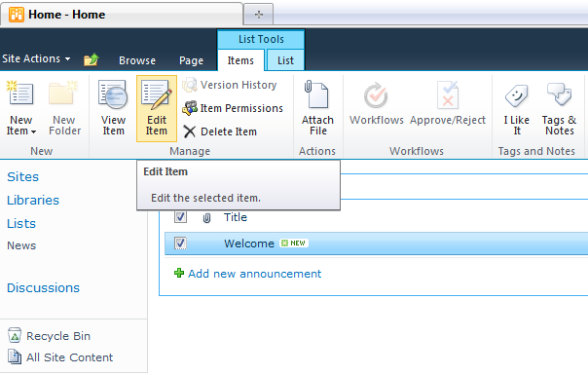Click the attachment column paperclip header
The image size is (588, 375).
[x=206, y=218]
